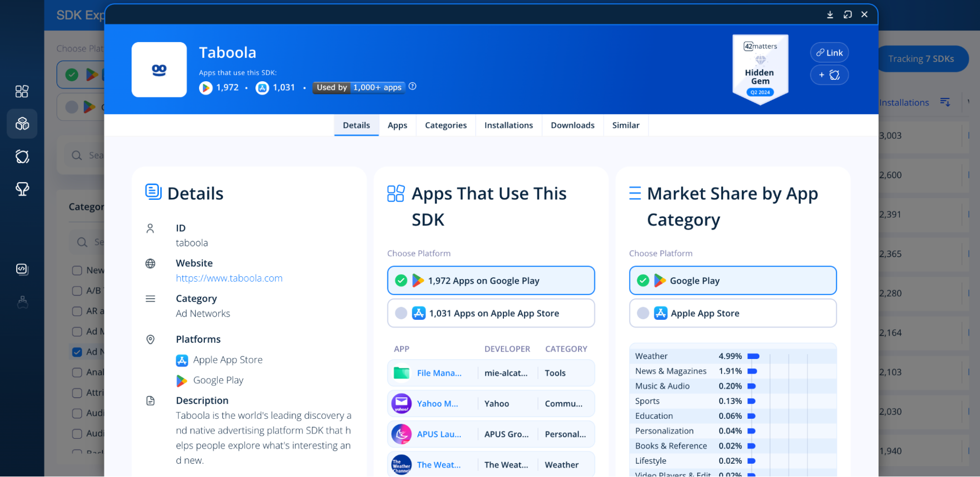Open the File Mana... app link
Image resolution: width=980 pixels, height=477 pixels.
[x=439, y=373]
